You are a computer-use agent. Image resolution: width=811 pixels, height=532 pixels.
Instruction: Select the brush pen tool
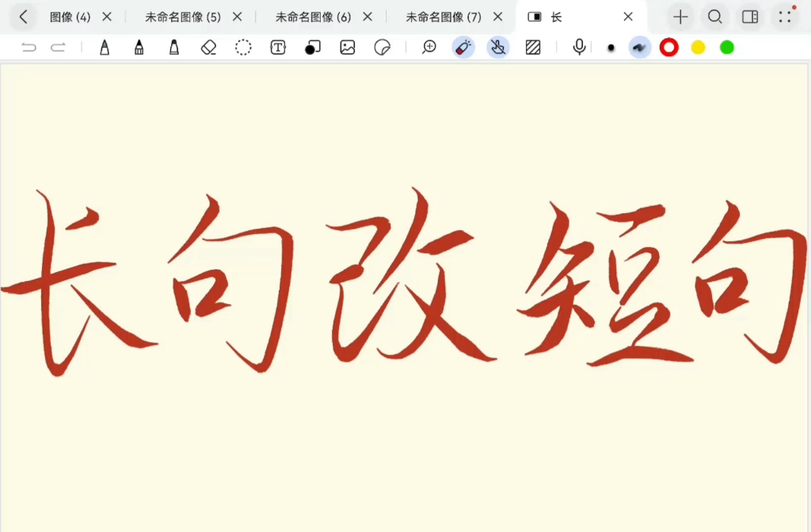point(139,47)
